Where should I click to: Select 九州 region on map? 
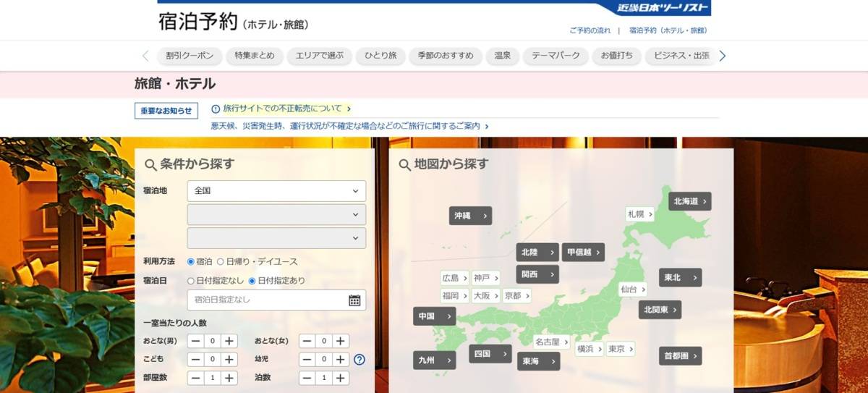[x=435, y=360]
